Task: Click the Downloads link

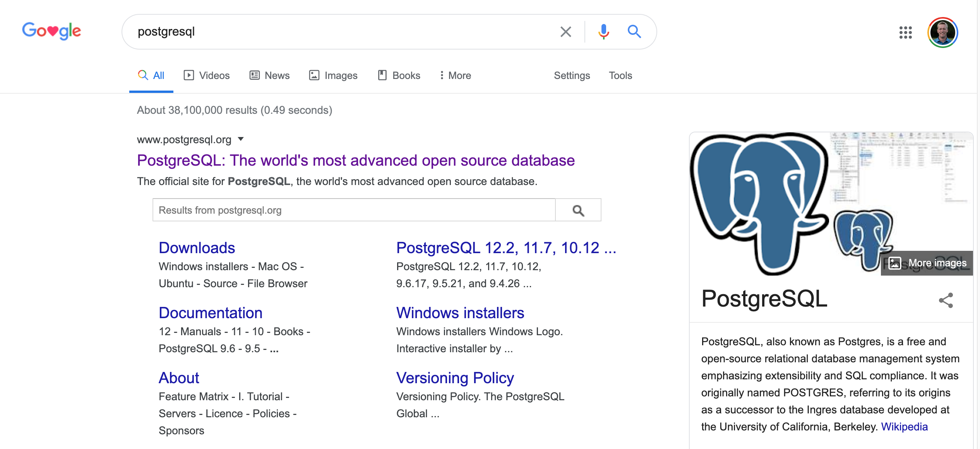Action: pyautogui.click(x=195, y=247)
